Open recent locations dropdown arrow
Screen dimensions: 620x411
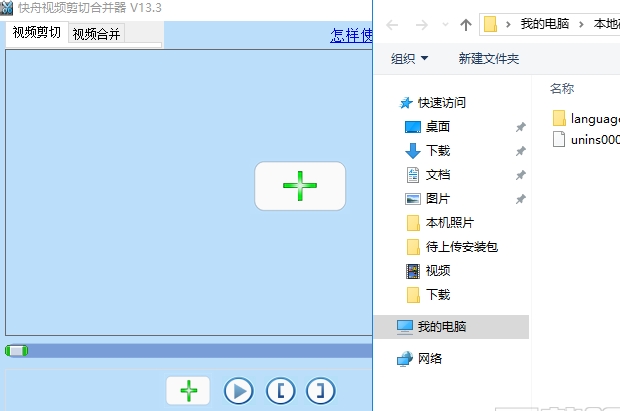click(x=444, y=24)
